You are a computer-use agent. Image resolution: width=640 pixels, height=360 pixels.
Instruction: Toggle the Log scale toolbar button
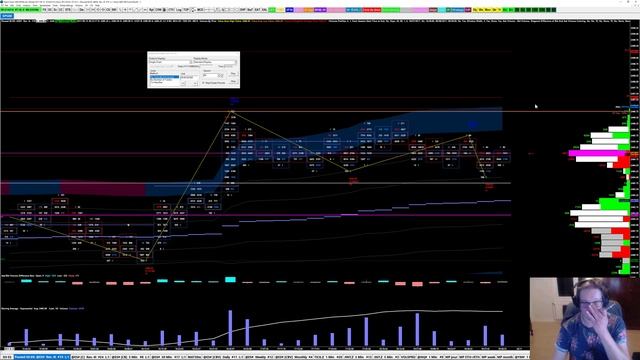click(179, 9)
